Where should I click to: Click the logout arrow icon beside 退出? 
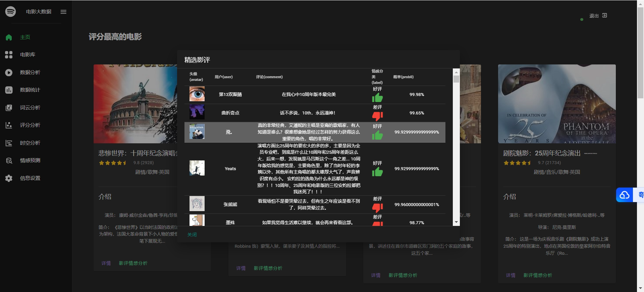coord(604,15)
